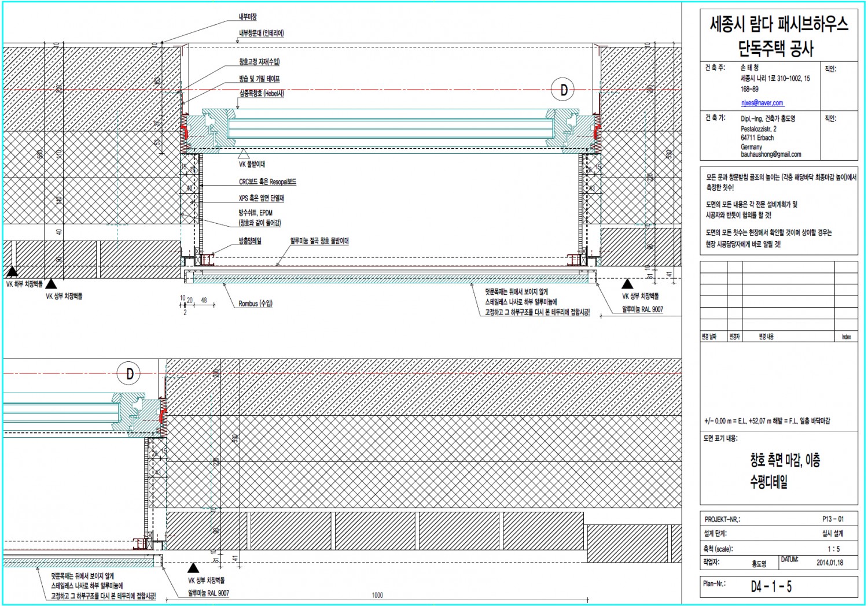Select the 'Rombus (수입)' annotation
The height and width of the screenshot is (606, 868).
point(255,303)
